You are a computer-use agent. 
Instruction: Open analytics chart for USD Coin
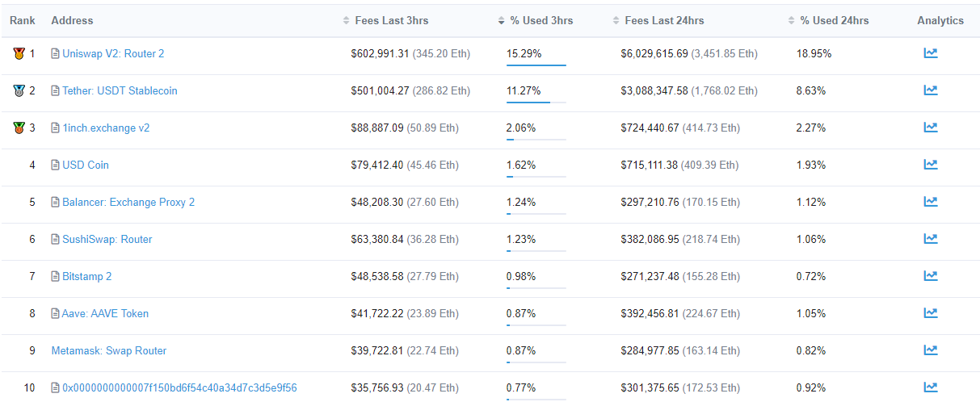click(931, 165)
